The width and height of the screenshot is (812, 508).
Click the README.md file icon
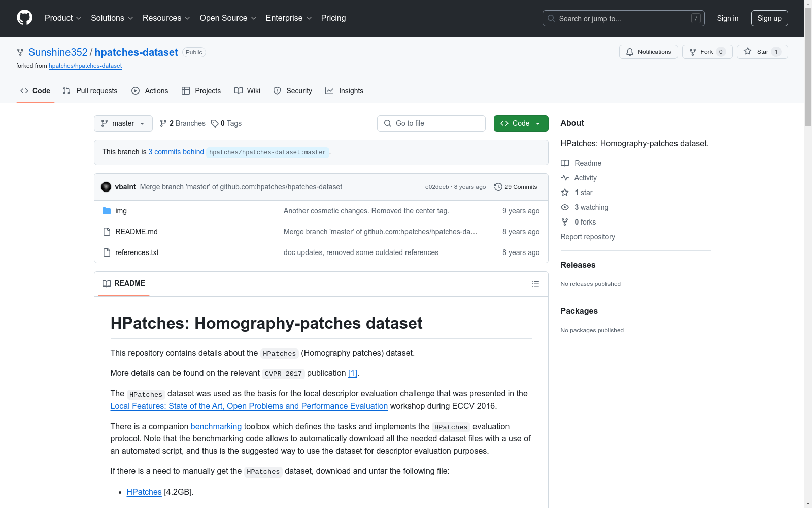(107, 232)
